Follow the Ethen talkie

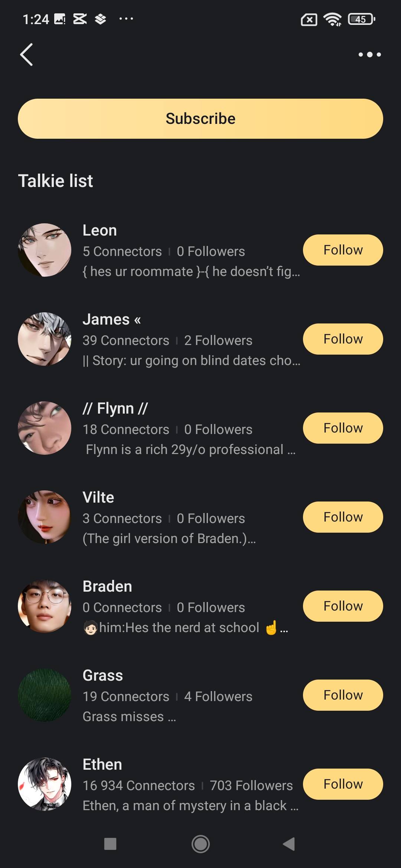point(343,784)
